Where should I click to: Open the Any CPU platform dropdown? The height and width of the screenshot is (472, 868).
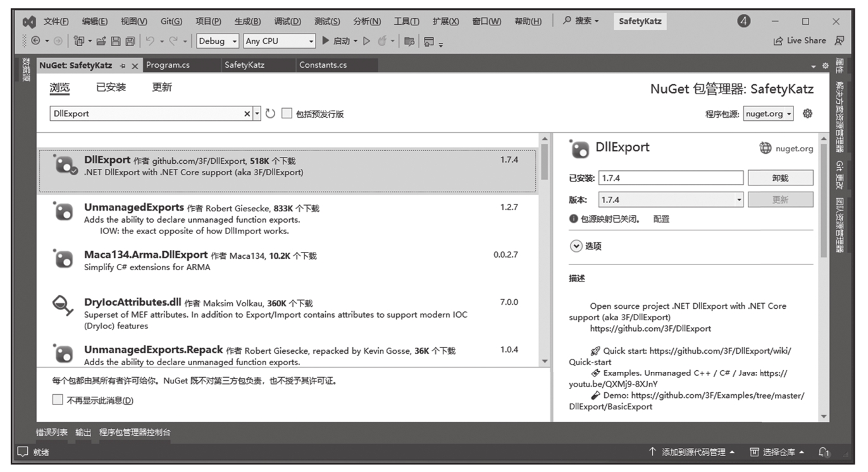click(279, 41)
